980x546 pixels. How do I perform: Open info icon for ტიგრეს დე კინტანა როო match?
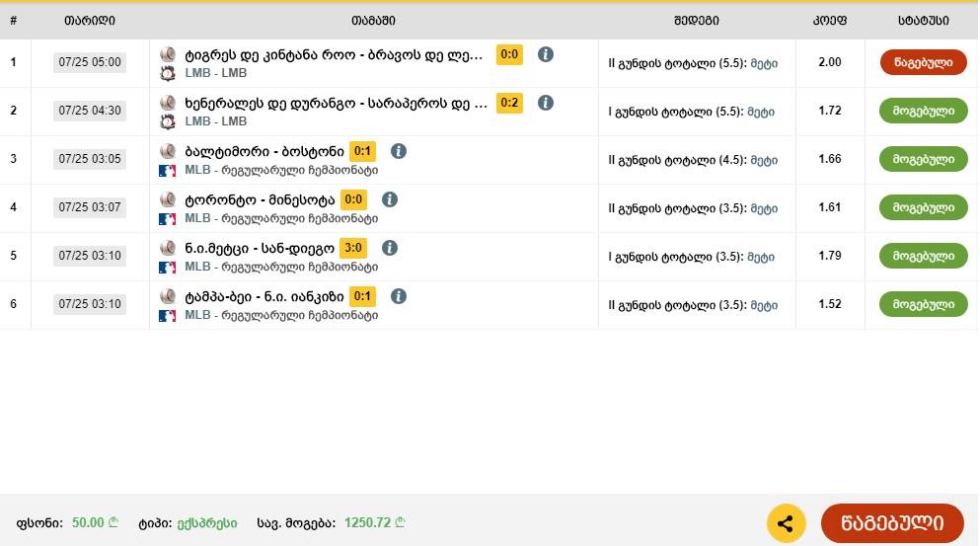[546, 54]
